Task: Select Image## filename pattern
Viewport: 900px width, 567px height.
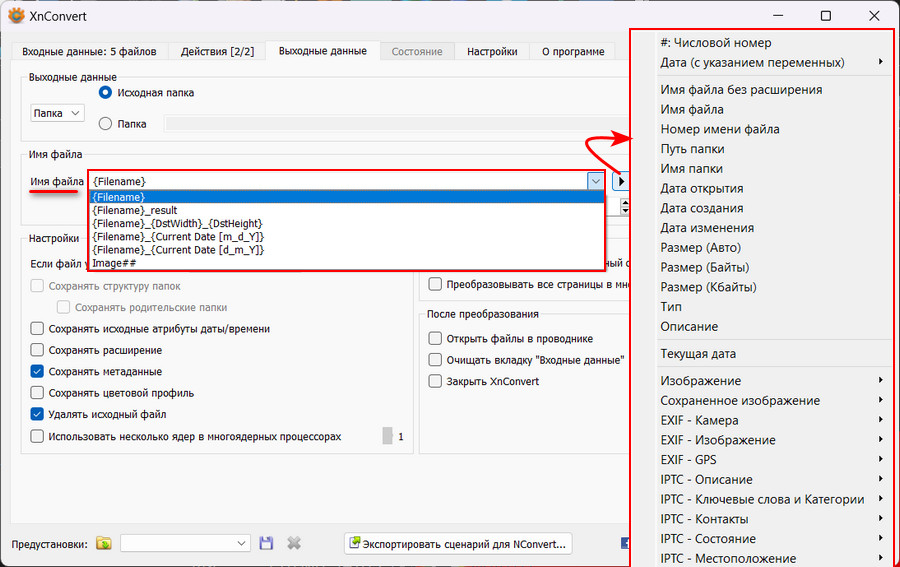Action: point(347,263)
